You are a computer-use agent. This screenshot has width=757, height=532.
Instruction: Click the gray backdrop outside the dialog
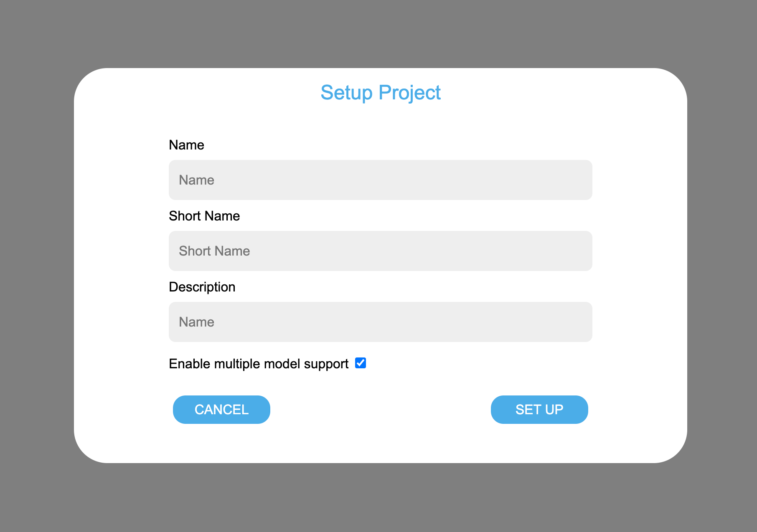coord(38,267)
